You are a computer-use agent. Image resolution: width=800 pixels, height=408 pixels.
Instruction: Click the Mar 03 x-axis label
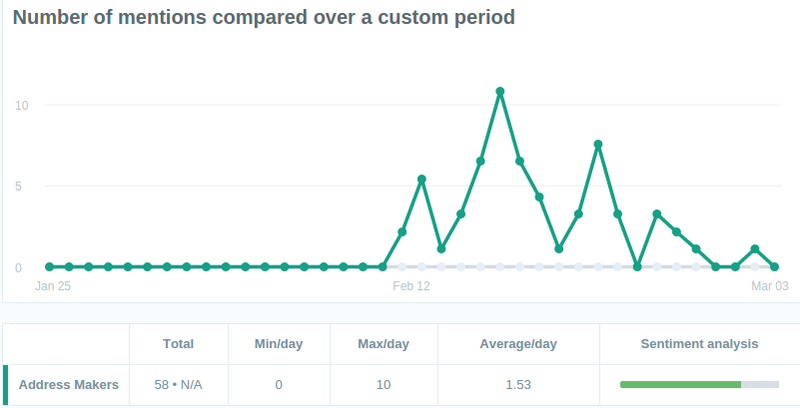click(770, 286)
